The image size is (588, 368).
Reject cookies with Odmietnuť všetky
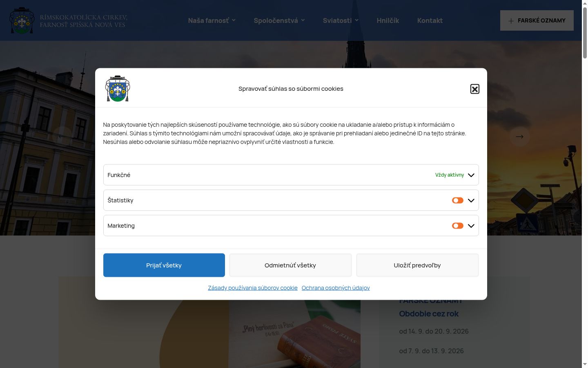[290, 265]
